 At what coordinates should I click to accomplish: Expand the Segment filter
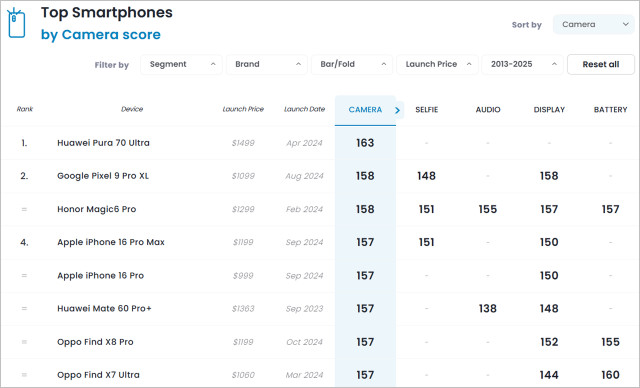pyautogui.click(x=181, y=64)
